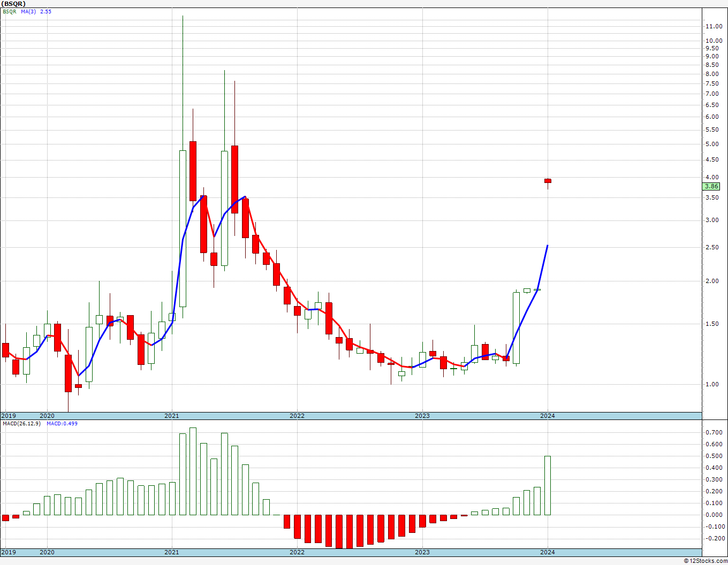Select the 9.50 price axis label
Image resolution: width=728 pixels, height=565 pixels.
(x=712, y=48)
